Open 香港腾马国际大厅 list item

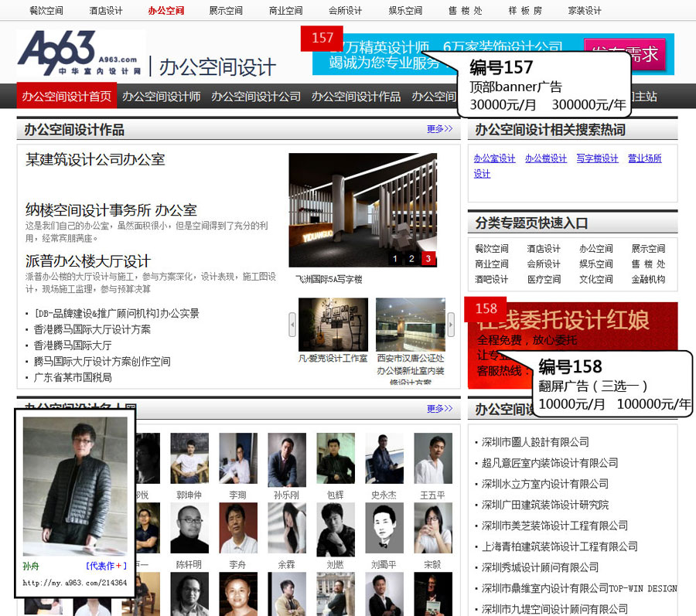(73, 345)
